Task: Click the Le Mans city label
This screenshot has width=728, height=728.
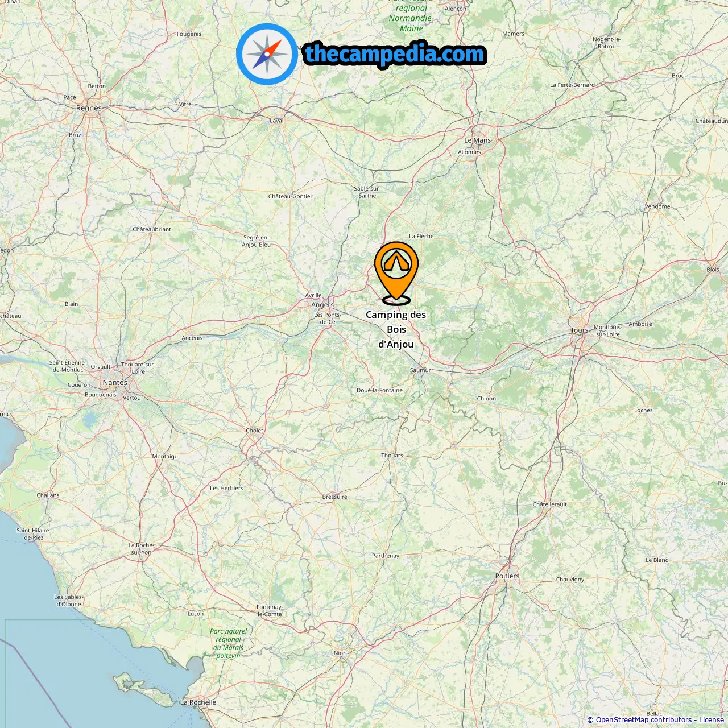Action: (x=477, y=140)
